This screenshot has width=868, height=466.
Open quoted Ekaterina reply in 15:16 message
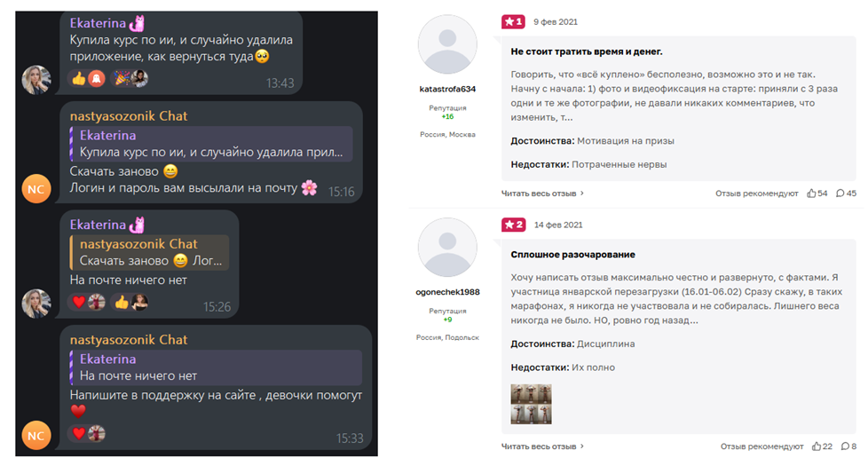[x=211, y=143]
